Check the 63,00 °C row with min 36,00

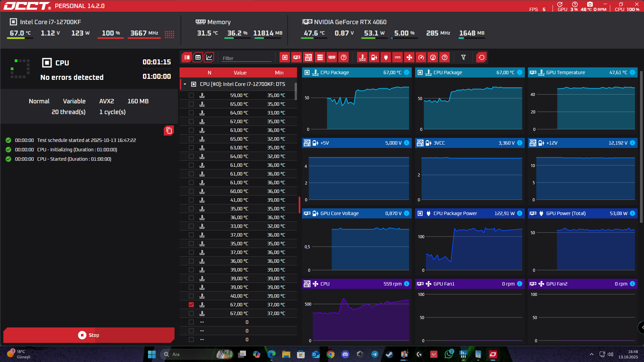pos(191,130)
